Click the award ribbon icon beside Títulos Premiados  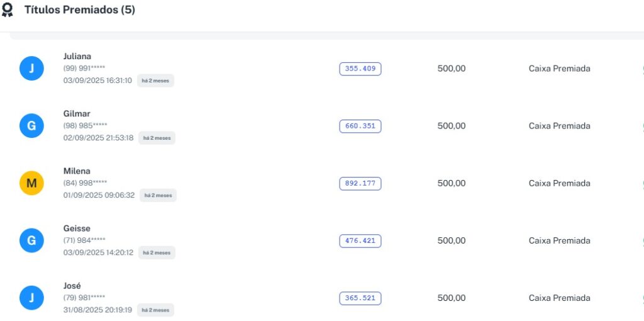8,10
